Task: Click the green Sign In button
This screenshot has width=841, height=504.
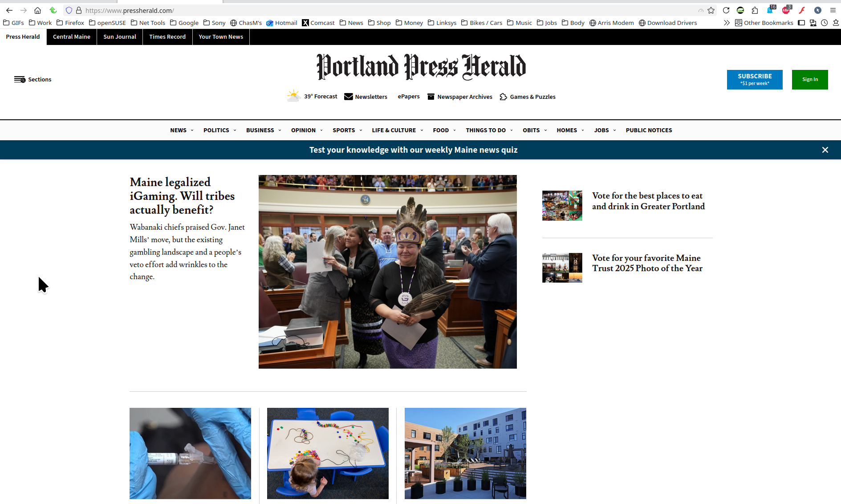Action: (810, 80)
